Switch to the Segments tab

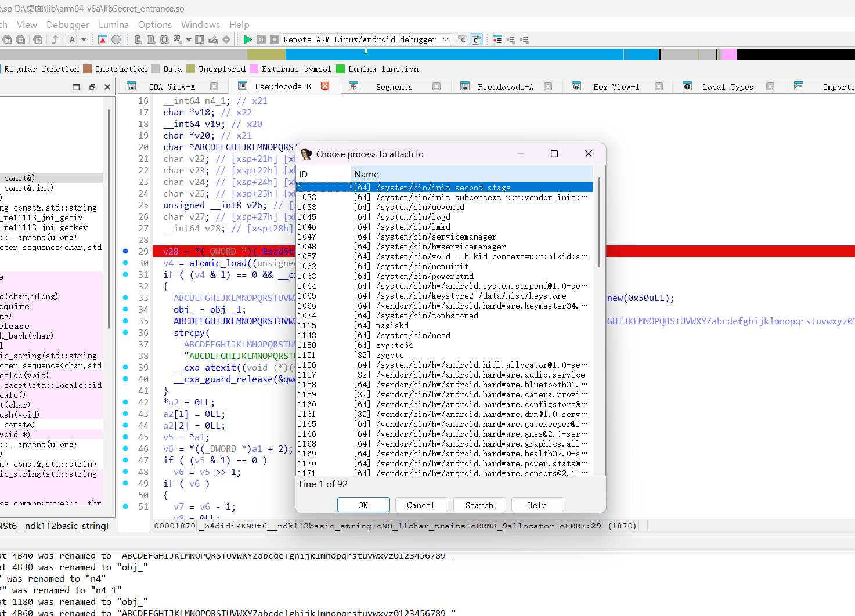coord(394,87)
